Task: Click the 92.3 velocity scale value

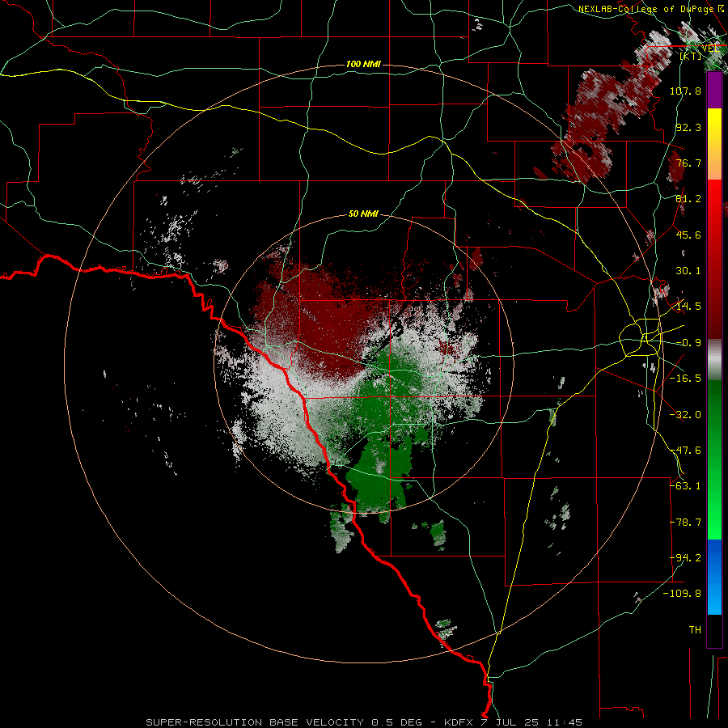Action: pyautogui.click(x=688, y=127)
